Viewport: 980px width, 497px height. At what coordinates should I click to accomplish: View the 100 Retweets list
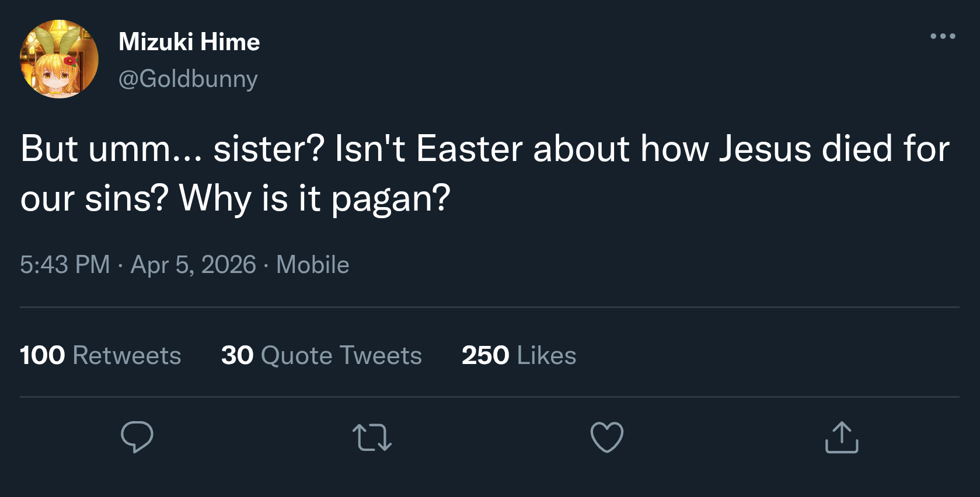[x=100, y=355]
